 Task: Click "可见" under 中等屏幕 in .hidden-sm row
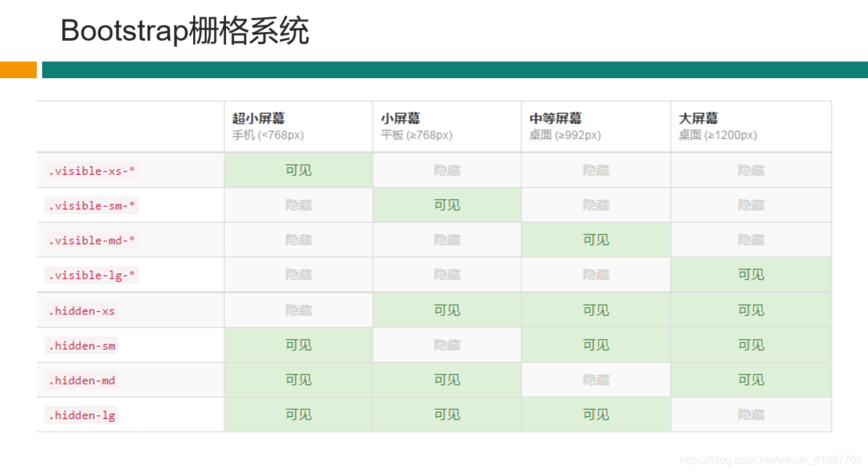[x=596, y=345]
